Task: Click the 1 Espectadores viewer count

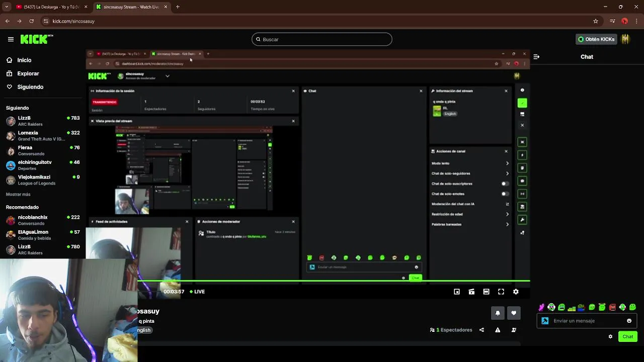Action: tap(451, 330)
